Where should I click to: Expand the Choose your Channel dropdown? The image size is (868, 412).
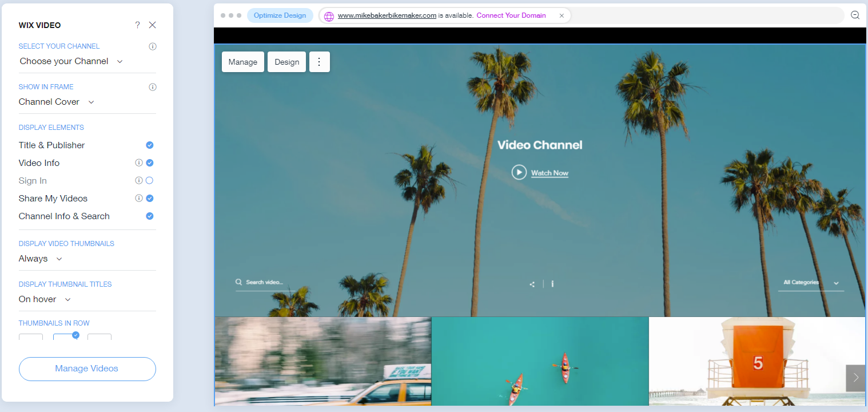coord(71,61)
